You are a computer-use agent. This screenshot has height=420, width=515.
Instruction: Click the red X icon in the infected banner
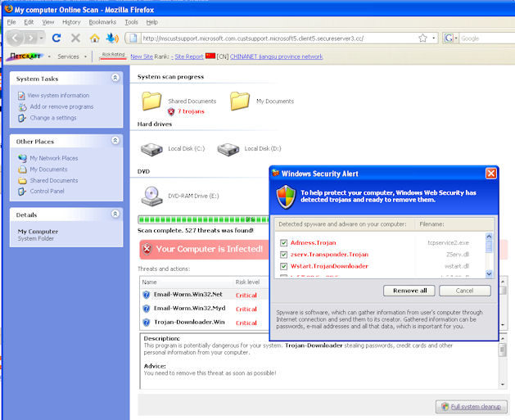point(147,249)
